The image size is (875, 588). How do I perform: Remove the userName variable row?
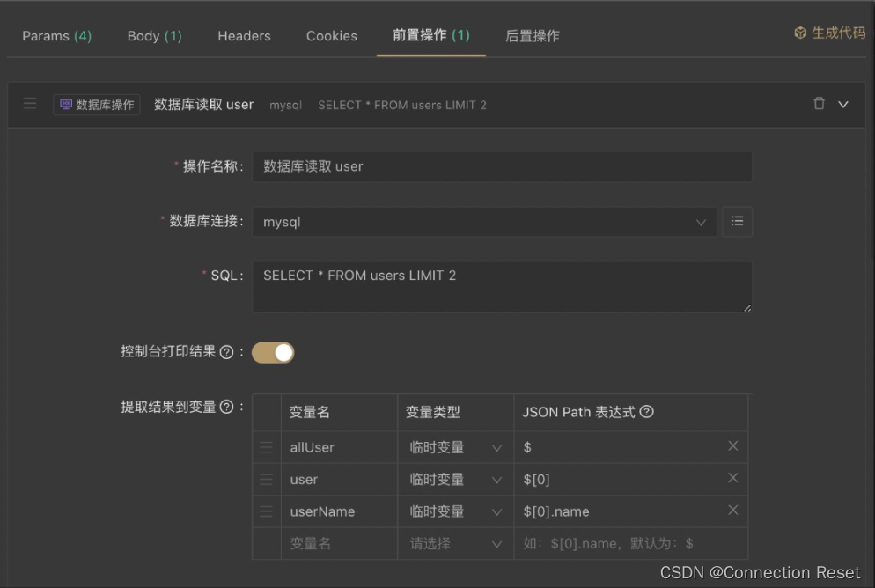[x=733, y=510]
